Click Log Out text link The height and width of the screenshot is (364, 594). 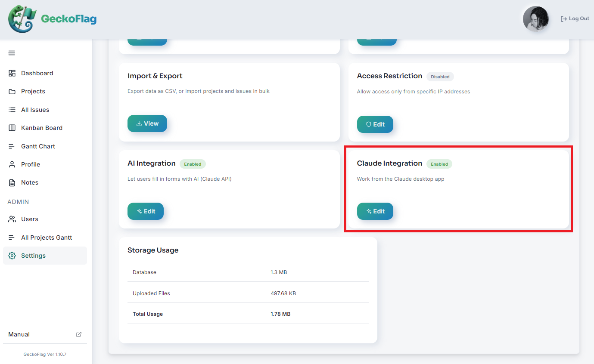click(x=579, y=19)
